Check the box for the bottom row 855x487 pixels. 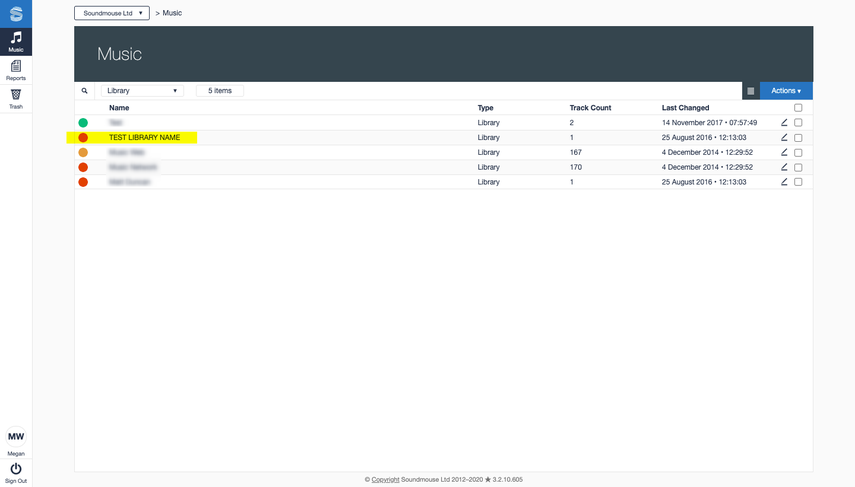tap(798, 182)
